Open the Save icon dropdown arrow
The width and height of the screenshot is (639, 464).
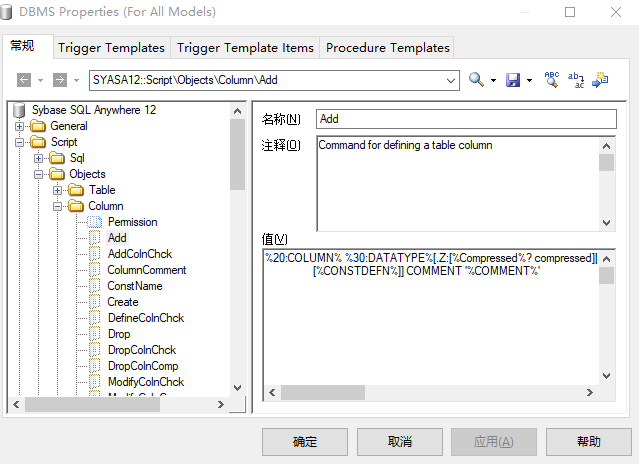529,80
